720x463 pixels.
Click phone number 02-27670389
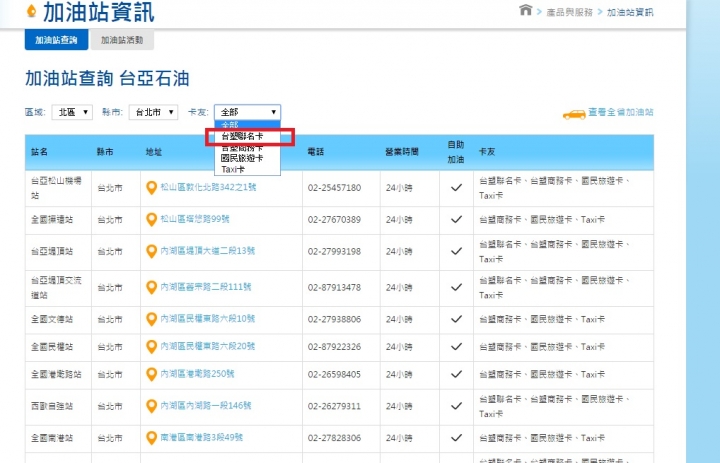pos(334,220)
